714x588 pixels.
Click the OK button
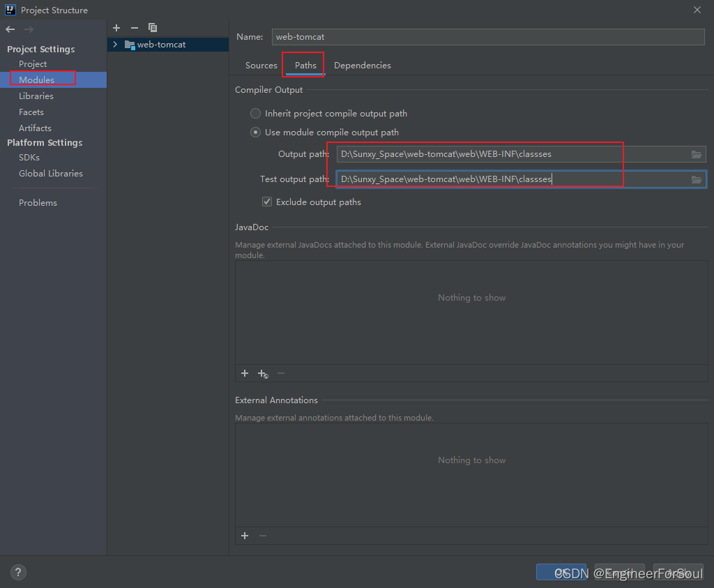tap(561, 572)
